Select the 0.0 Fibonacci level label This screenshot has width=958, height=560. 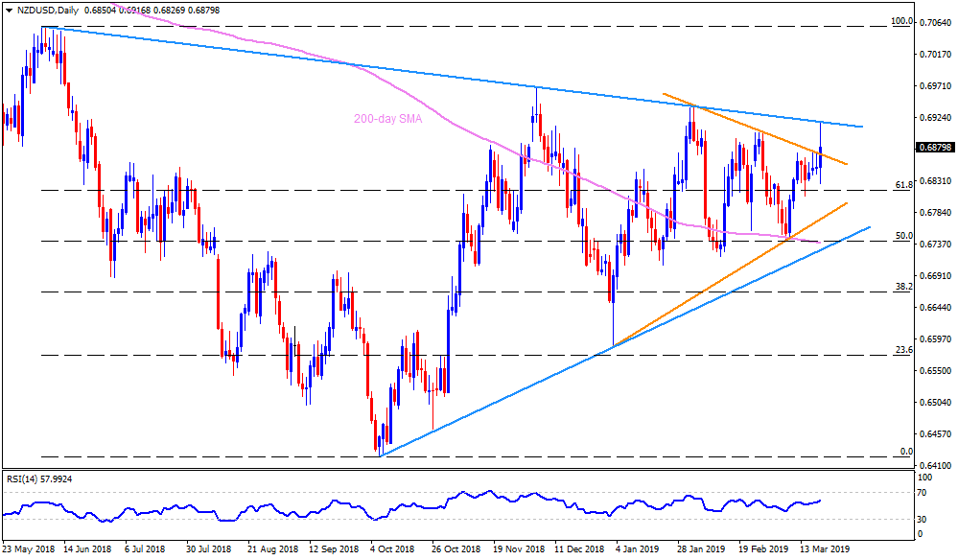(901, 452)
